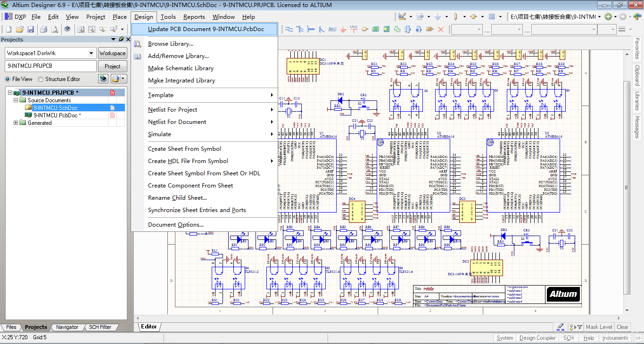Open the grids toolbar dropdown arrow
This screenshot has width=644, height=344.
[x=500, y=16]
